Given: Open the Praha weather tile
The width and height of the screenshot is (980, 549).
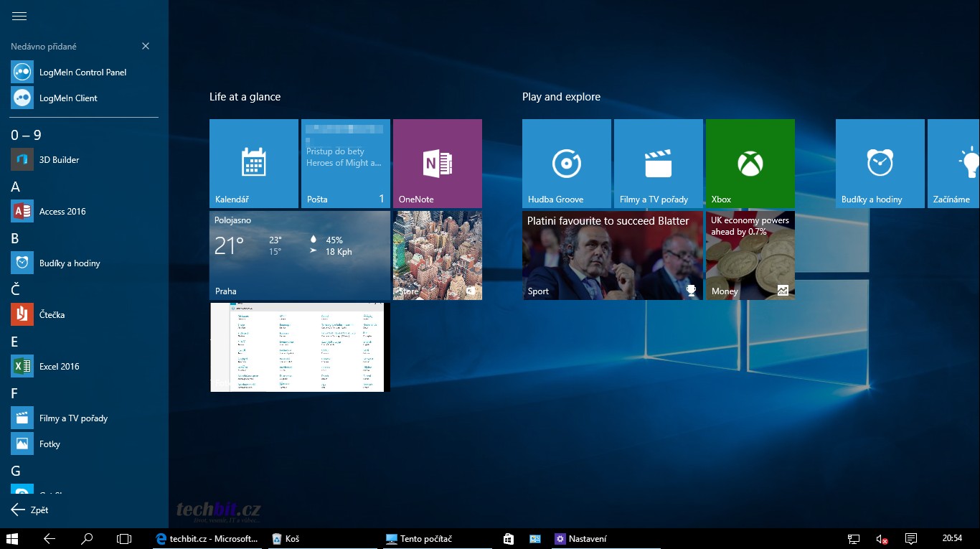Looking at the screenshot, I should coord(299,255).
